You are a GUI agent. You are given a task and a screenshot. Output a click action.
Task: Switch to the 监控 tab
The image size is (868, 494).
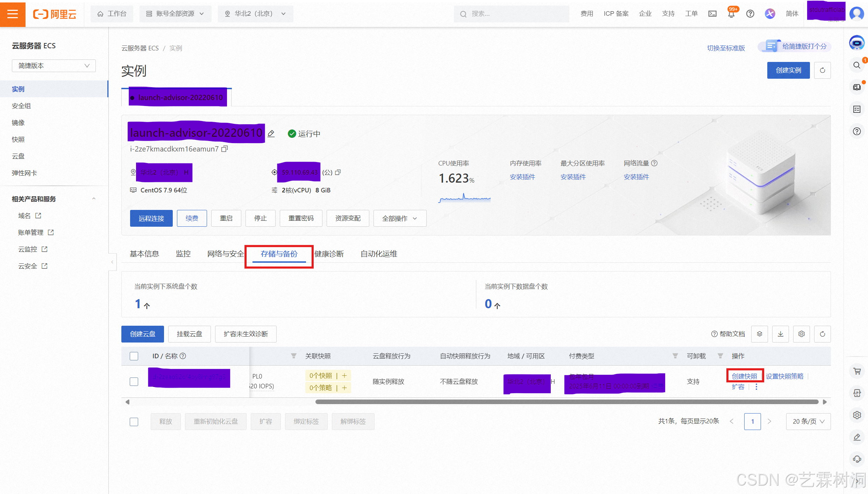tap(183, 254)
